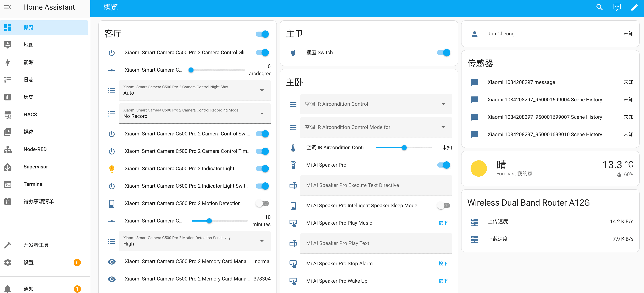Screen dimensions: 644x293
Task: Toggle Camera Control Gli... switch
Action: (x=262, y=53)
